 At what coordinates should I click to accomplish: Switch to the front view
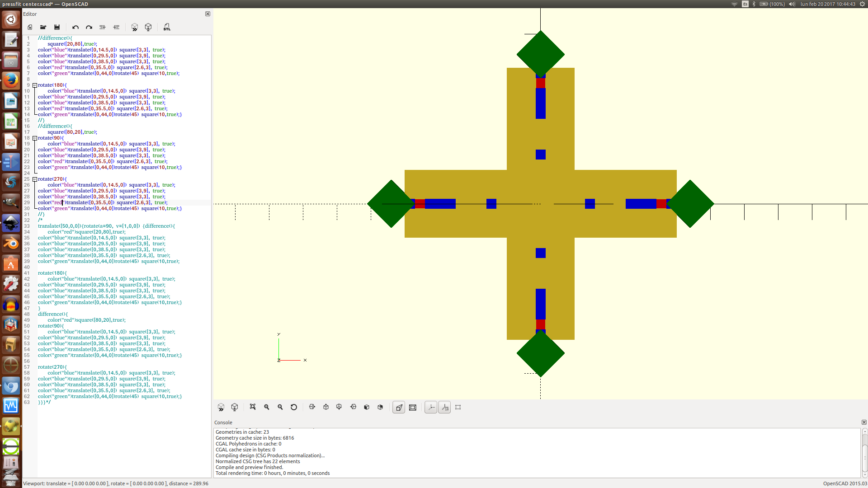367,407
